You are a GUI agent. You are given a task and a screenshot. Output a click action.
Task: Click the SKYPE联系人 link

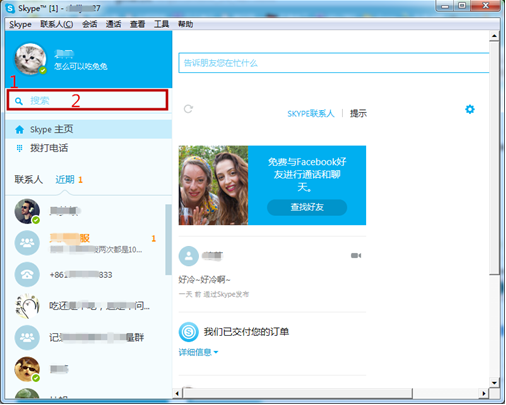point(311,114)
